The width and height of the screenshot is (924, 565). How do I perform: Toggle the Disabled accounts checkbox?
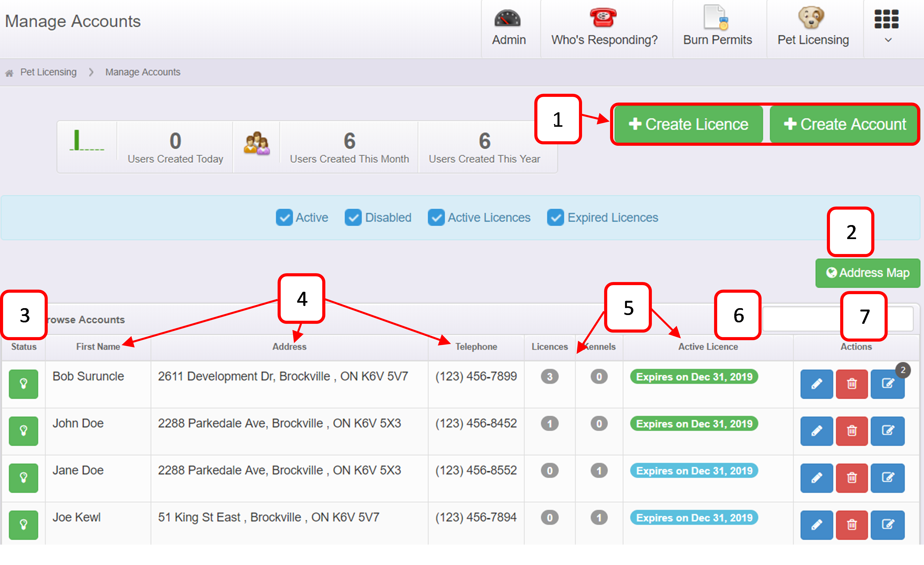click(353, 217)
